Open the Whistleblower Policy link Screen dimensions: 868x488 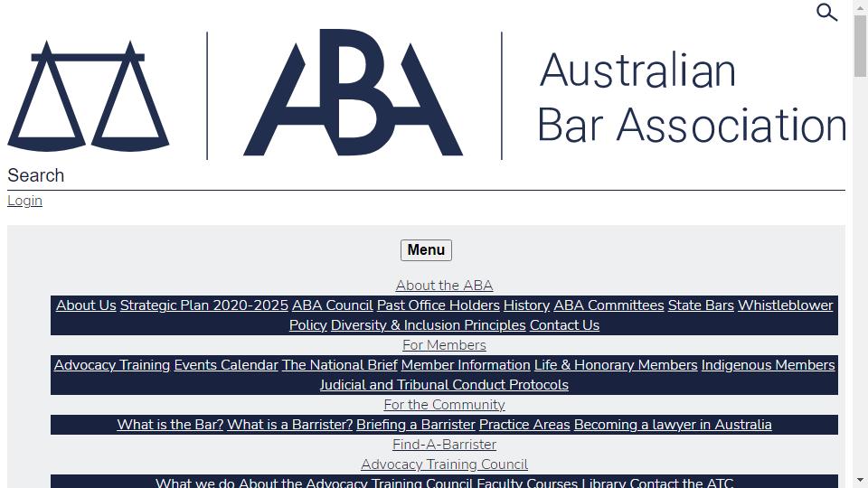[785, 305]
